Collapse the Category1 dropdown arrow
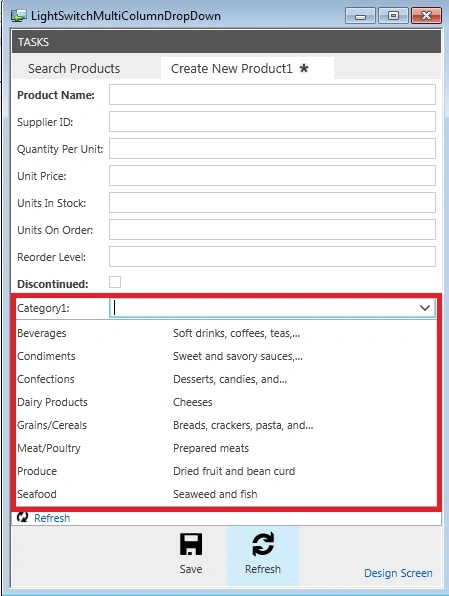This screenshot has height=596, width=449. click(x=425, y=308)
